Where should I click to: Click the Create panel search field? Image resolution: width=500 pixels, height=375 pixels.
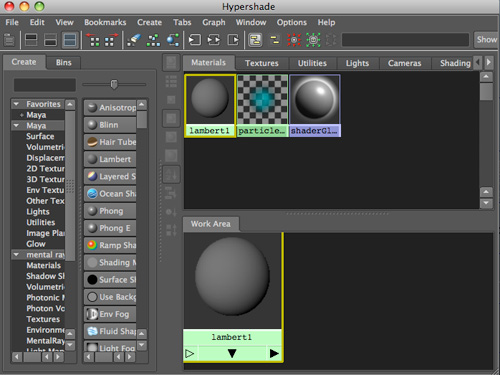45,85
